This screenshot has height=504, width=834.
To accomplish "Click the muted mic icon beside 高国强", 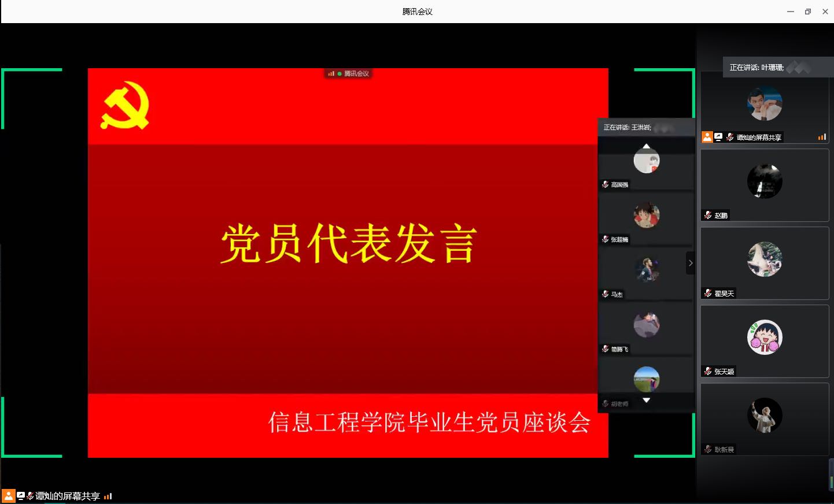I will 606,184.
